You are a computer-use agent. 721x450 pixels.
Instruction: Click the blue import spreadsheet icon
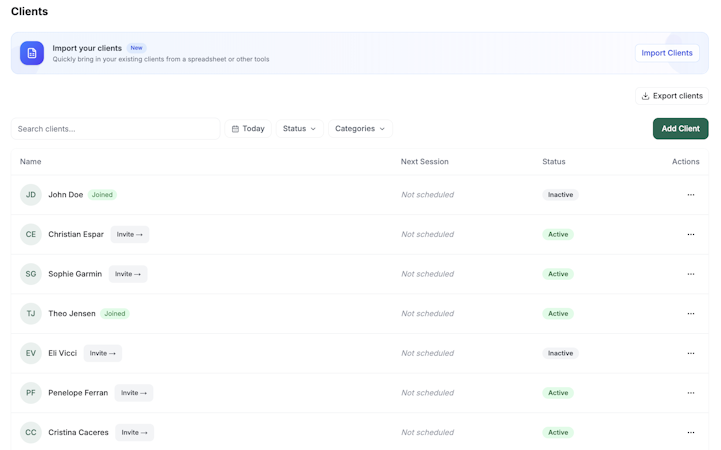pos(32,53)
